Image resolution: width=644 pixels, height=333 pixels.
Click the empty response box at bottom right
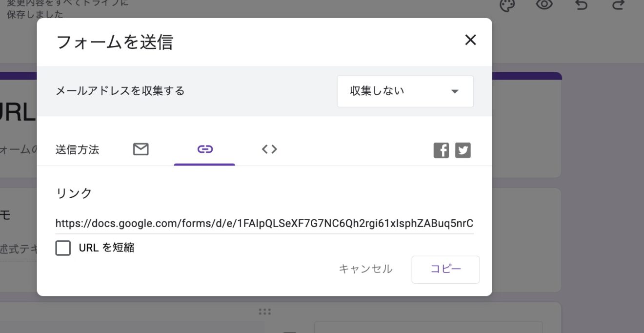(429, 328)
